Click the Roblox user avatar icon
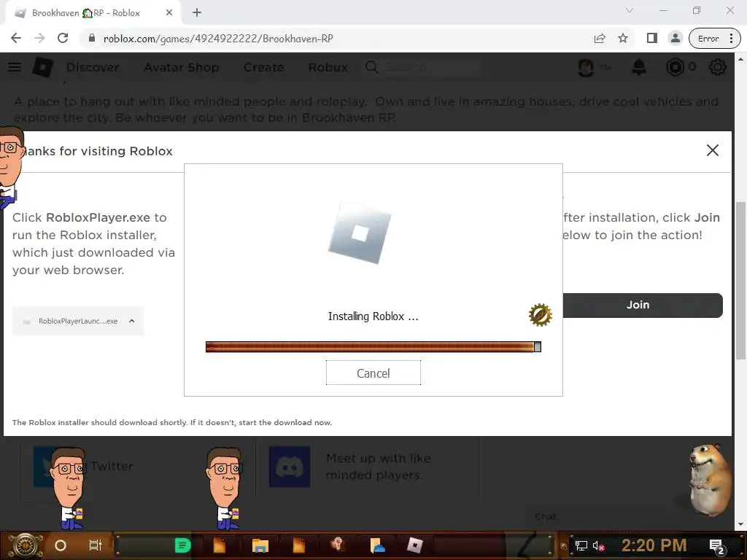Image resolution: width=747 pixels, height=560 pixels. (x=586, y=68)
